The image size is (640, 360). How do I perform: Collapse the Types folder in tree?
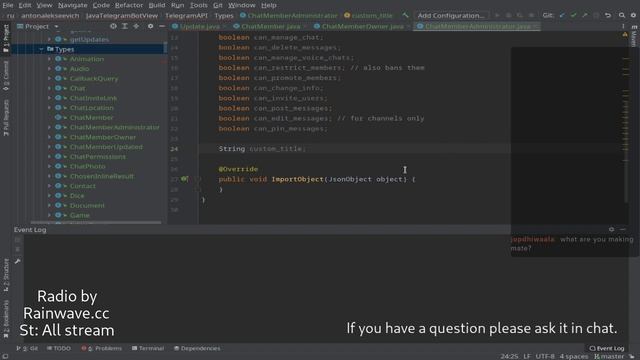pyautogui.click(x=41, y=49)
